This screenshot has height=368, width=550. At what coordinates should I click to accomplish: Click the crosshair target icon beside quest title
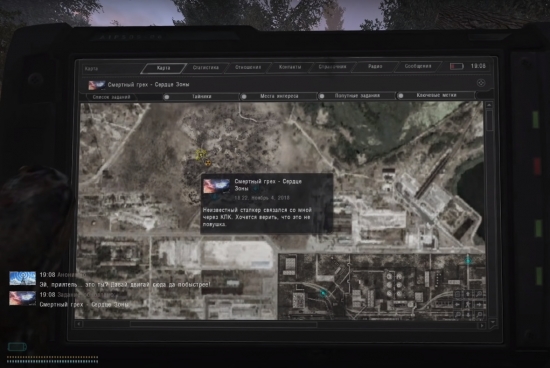481,83
